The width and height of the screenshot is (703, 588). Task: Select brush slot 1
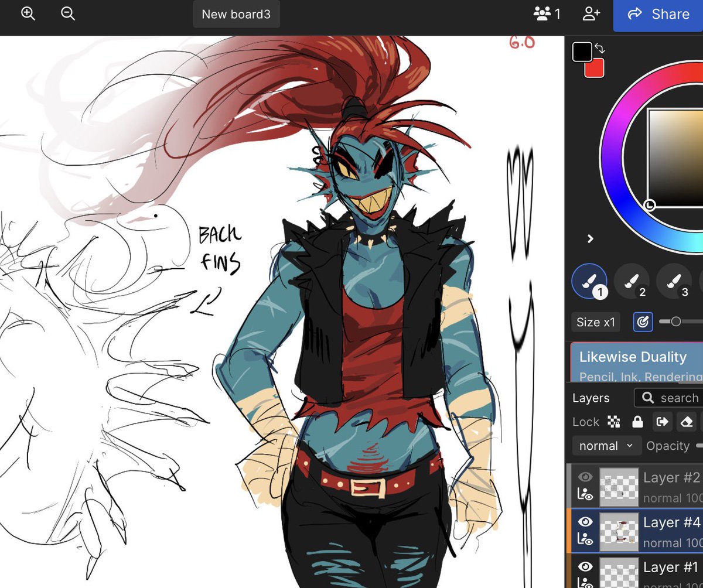(x=591, y=282)
